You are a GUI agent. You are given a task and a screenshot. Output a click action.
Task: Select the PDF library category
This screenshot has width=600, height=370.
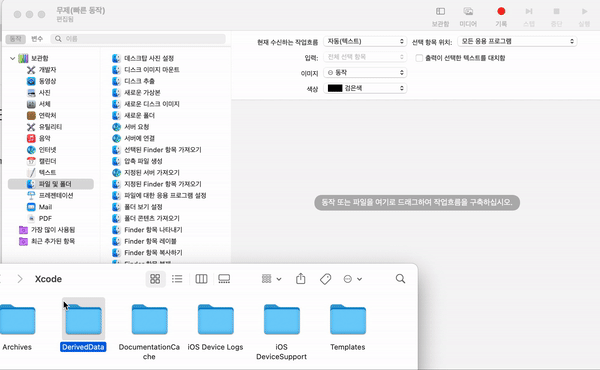(x=45, y=218)
